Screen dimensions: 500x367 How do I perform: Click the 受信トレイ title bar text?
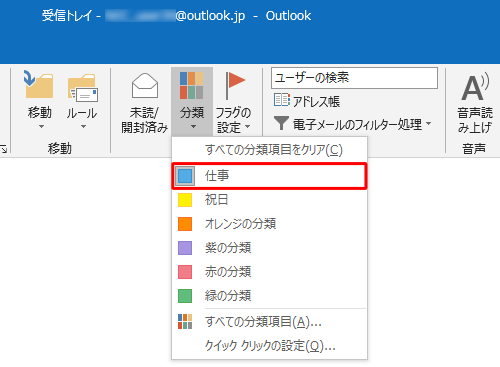pyautogui.click(x=67, y=16)
